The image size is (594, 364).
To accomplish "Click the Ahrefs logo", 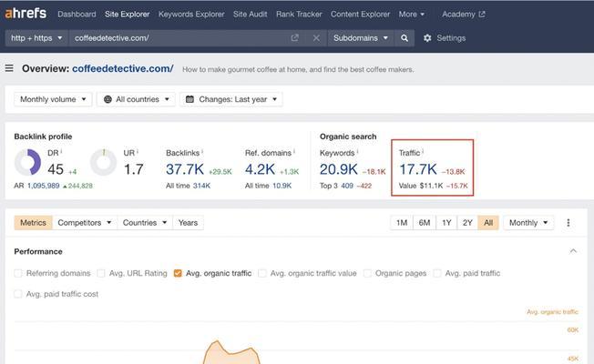I will [x=26, y=14].
